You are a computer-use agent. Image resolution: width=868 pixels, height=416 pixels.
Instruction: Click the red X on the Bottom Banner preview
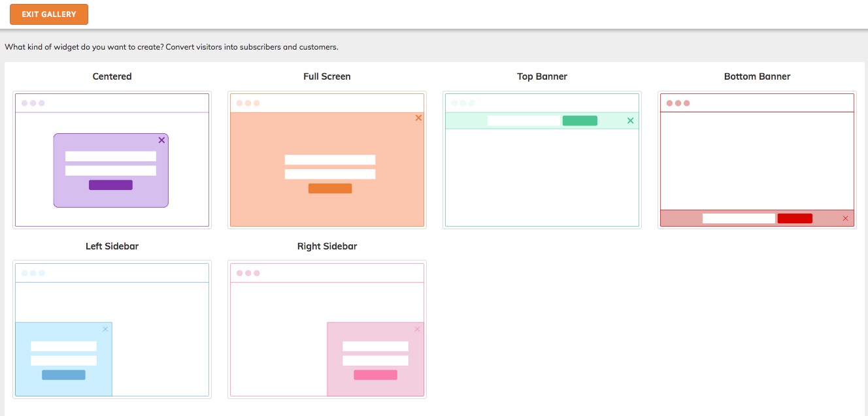pos(844,218)
